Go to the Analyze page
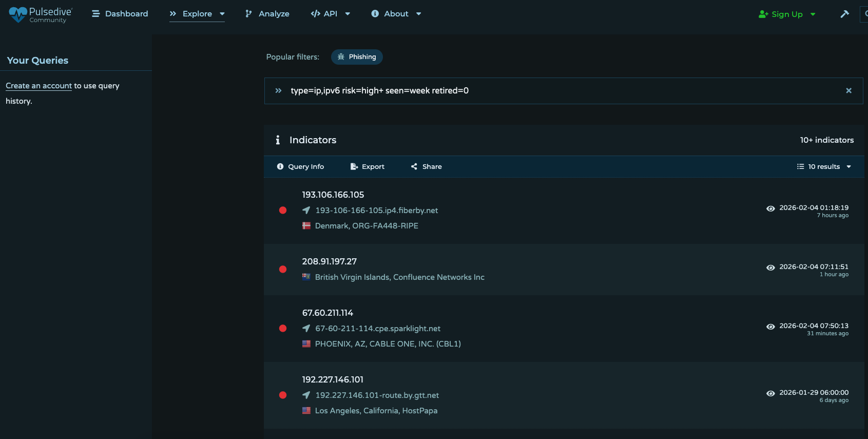Screen dimensions: 868x439 267,14
